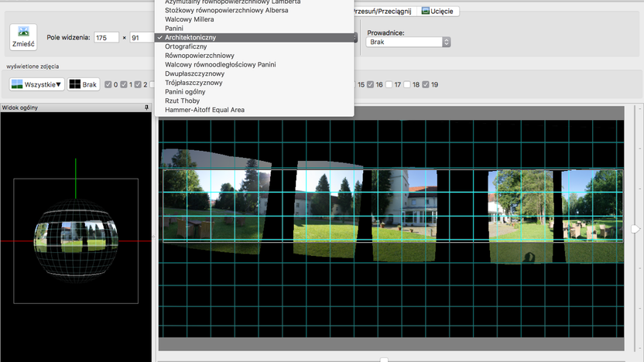Uncheck image 1 checkbox

tap(124, 84)
